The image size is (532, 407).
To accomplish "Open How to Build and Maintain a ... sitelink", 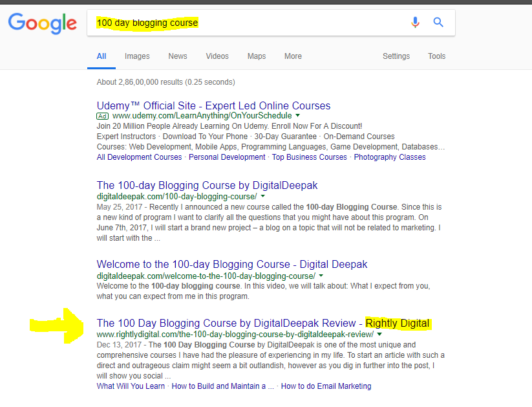I will point(222,386).
